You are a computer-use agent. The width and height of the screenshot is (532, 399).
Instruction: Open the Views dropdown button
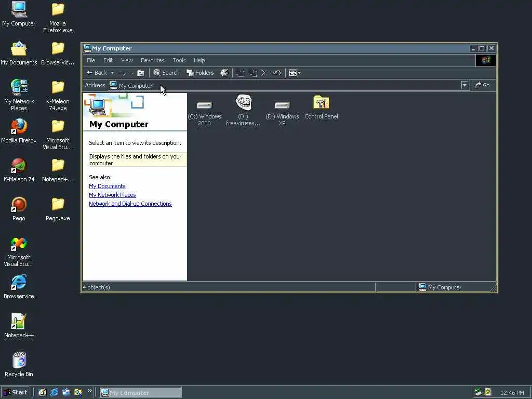(295, 73)
